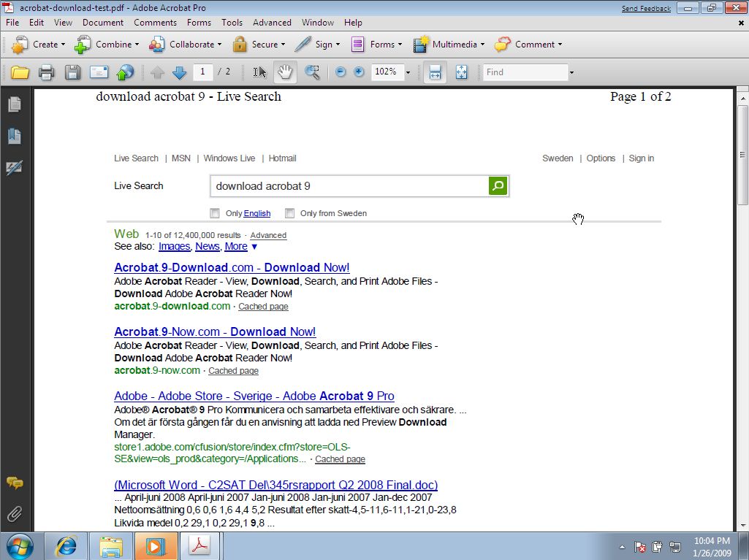Click the Open file folder icon
The height and width of the screenshot is (560, 749).
(x=20, y=72)
